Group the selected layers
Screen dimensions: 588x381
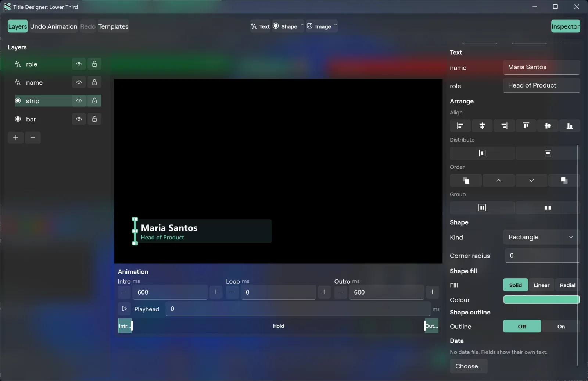482,208
